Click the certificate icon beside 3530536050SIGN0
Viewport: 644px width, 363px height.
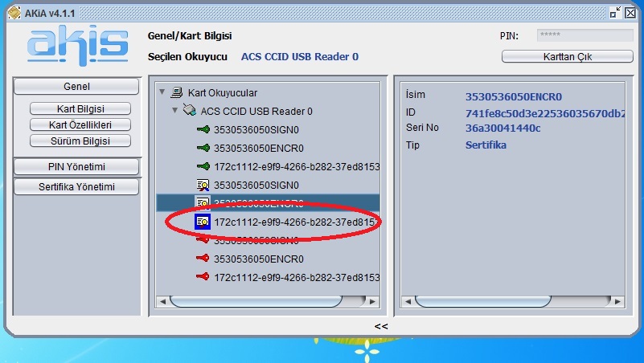[203, 185]
